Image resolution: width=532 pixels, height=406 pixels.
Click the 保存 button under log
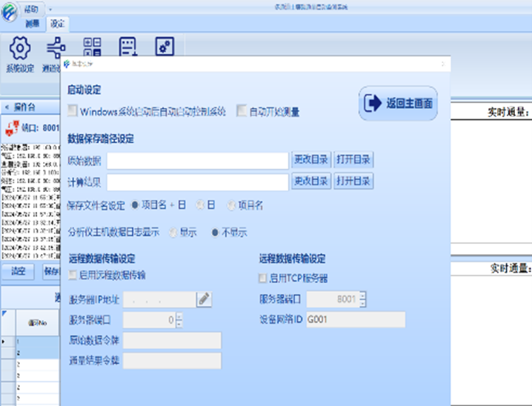(51, 271)
